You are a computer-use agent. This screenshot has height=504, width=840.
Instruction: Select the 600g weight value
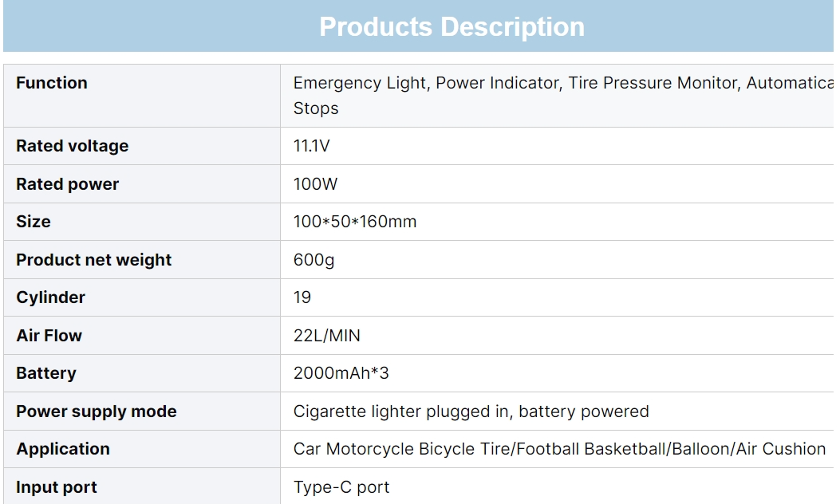[x=314, y=260]
